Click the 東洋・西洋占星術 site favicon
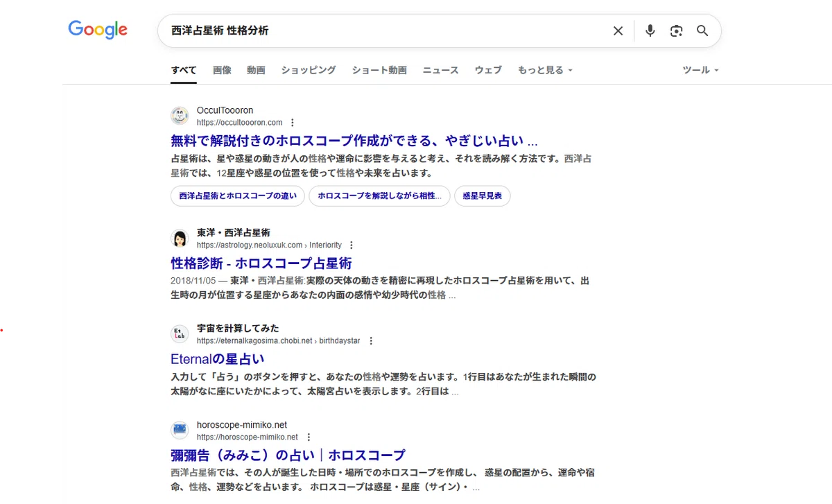The width and height of the screenshot is (832, 504). (x=180, y=238)
